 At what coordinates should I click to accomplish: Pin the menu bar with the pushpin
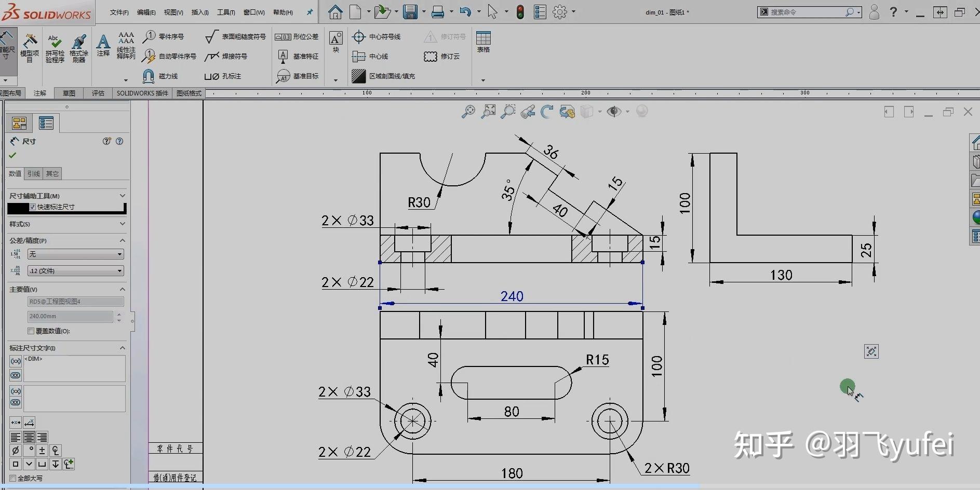(x=310, y=12)
